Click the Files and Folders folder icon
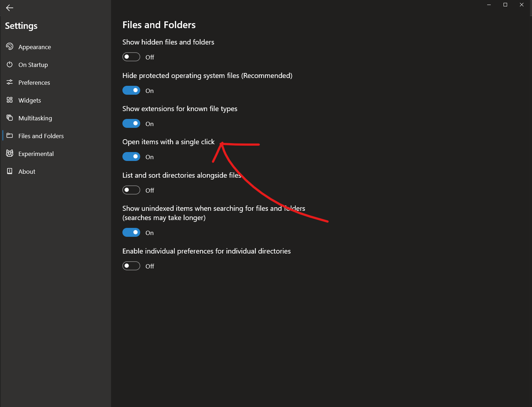 (10, 136)
